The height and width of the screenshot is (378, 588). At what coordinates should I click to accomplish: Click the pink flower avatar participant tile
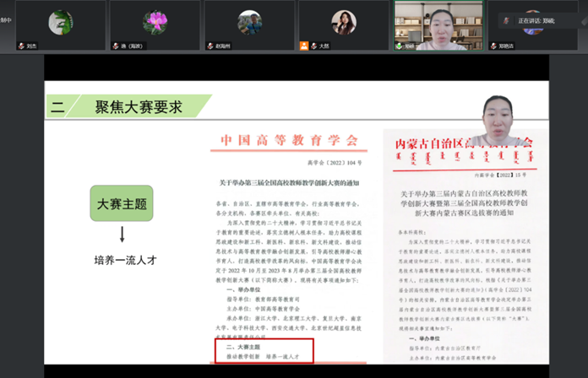point(155,25)
